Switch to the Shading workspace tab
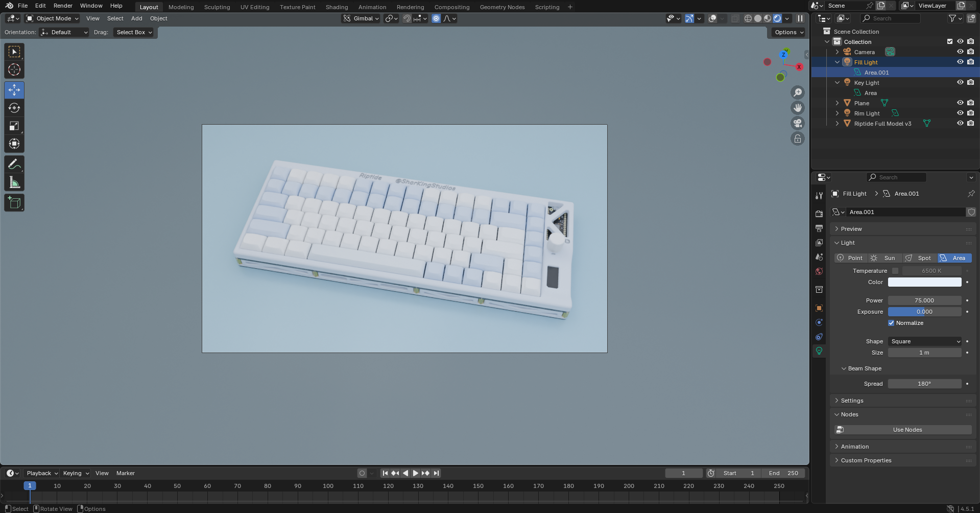 337,7
